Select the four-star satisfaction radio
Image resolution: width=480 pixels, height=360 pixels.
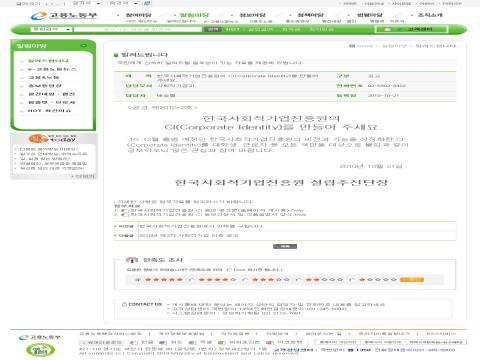coord(191,280)
